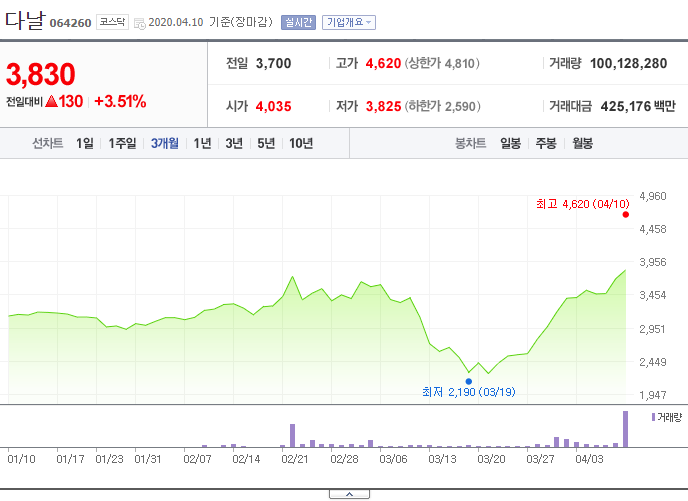688x501 pixels.
Task: Click the 실시간 button
Action: click(298, 22)
